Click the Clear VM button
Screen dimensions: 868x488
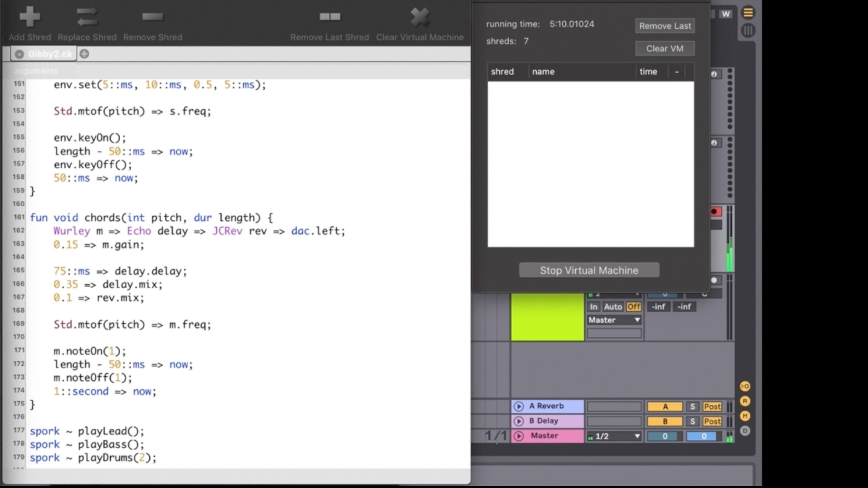pyautogui.click(x=665, y=49)
